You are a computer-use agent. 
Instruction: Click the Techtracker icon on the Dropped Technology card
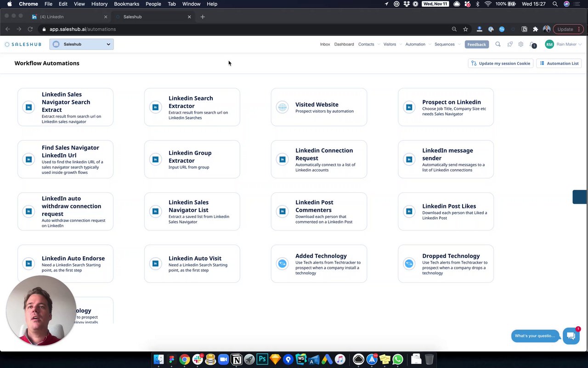tap(409, 264)
